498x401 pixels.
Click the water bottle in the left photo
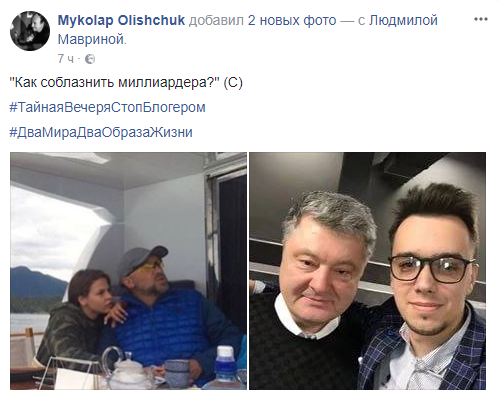(225, 365)
